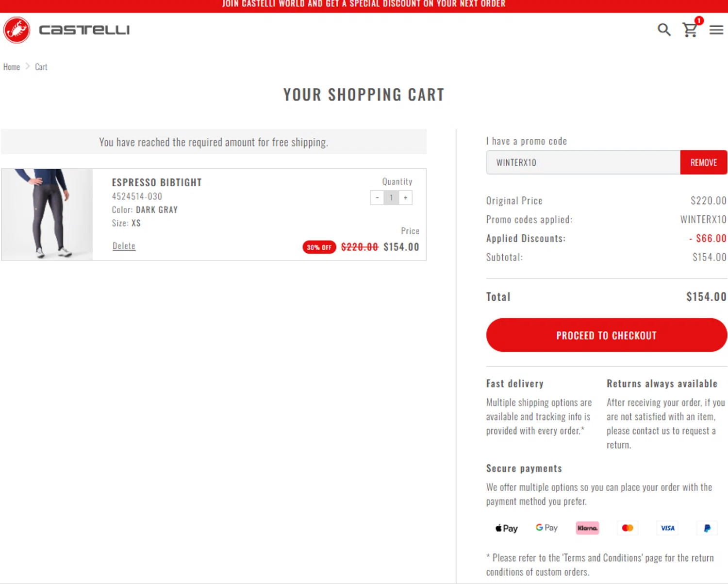Select the product code 4524514-030

[137, 196]
